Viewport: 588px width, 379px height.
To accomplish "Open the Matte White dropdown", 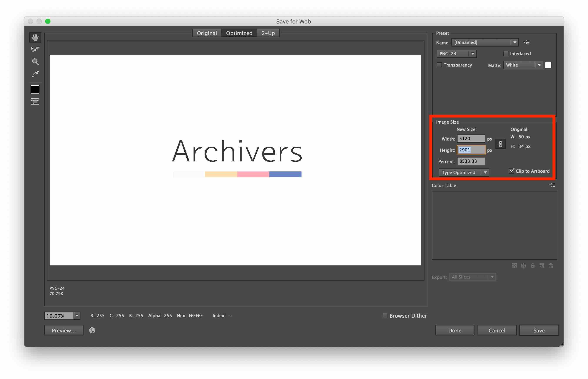I will [x=523, y=65].
